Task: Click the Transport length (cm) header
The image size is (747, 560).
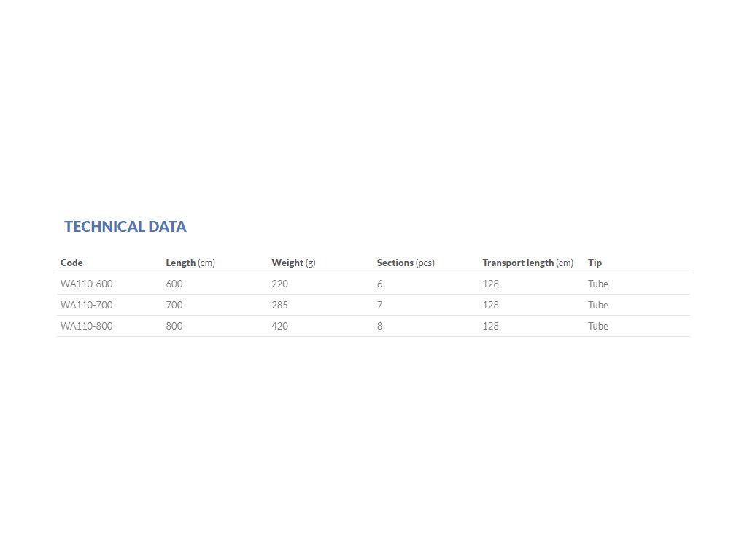Action: 528,262
